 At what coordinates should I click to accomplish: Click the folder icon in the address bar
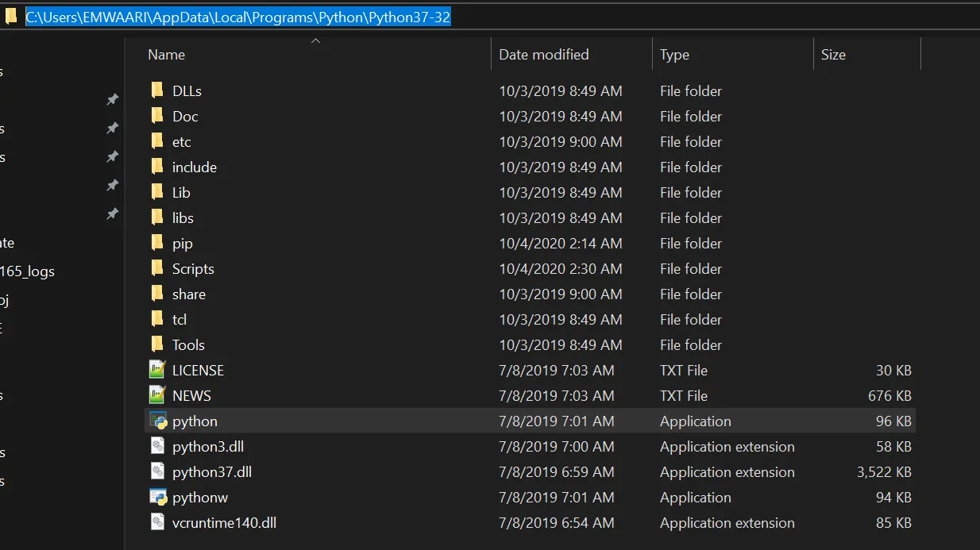pyautogui.click(x=11, y=17)
